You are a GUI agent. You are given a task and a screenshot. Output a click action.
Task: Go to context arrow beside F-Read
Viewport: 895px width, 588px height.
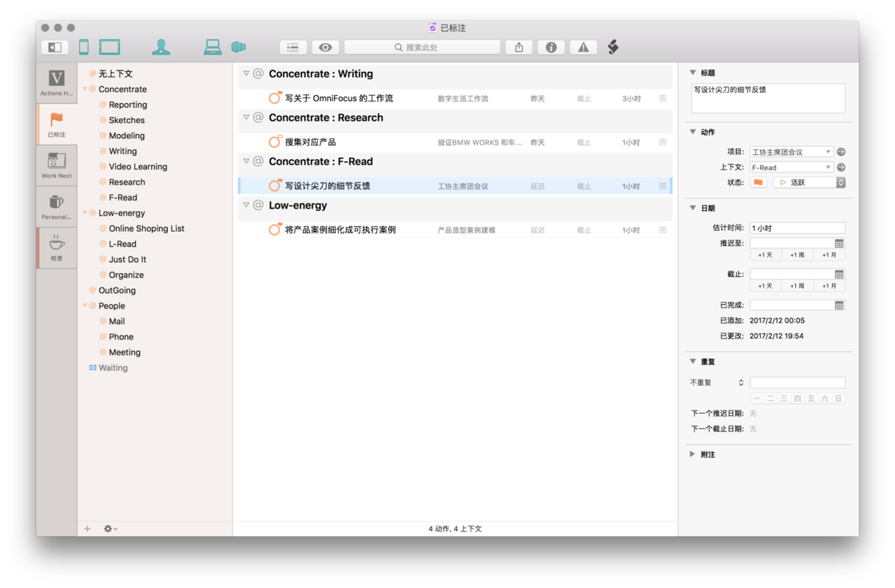(x=841, y=167)
